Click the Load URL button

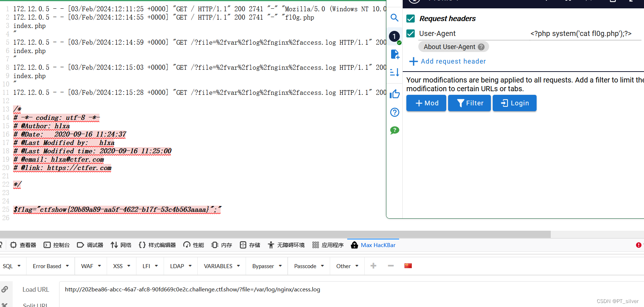tap(36, 290)
